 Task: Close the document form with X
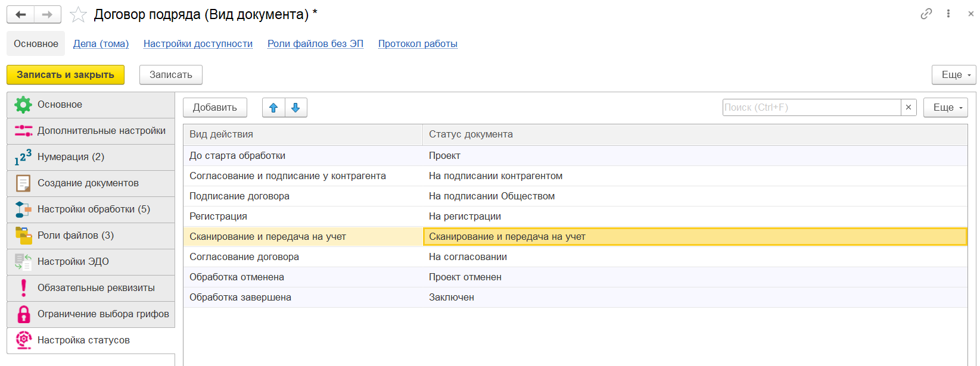(x=970, y=14)
